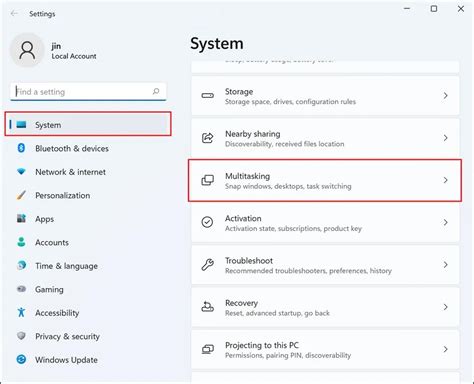
Task: Click the Storage drive icon
Action: tap(207, 96)
